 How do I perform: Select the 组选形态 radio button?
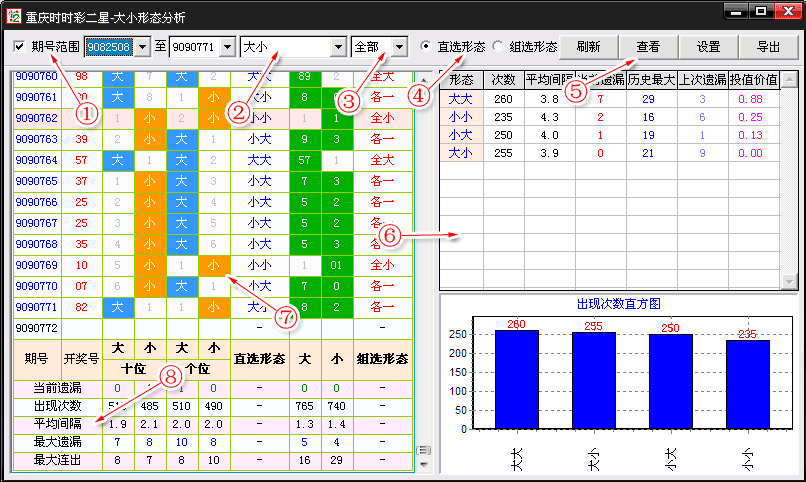click(499, 47)
